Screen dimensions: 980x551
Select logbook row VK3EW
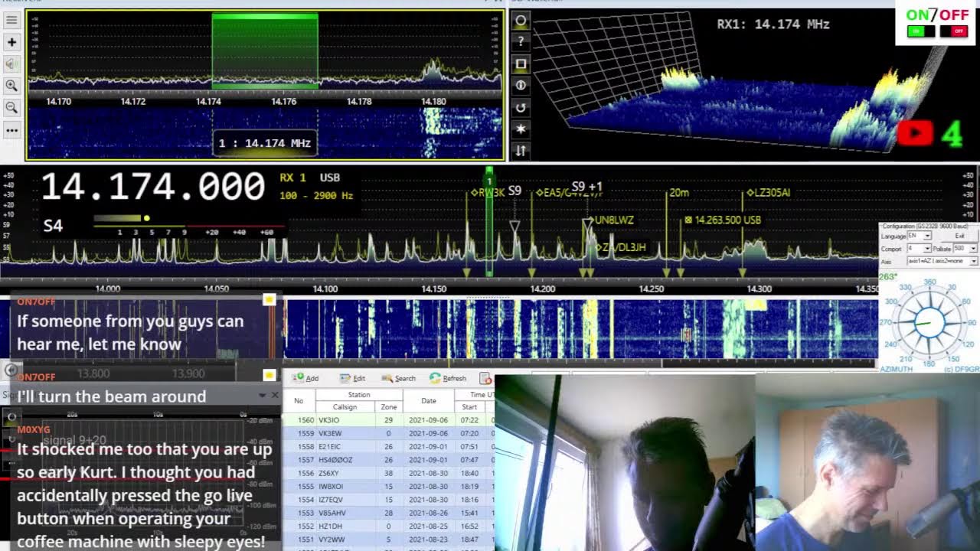coord(388,433)
